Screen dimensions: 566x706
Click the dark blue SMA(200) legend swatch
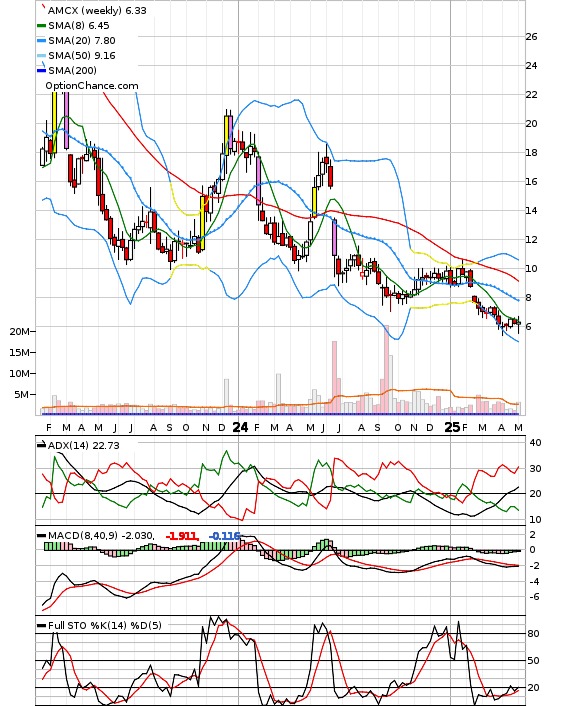[x=41, y=70]
